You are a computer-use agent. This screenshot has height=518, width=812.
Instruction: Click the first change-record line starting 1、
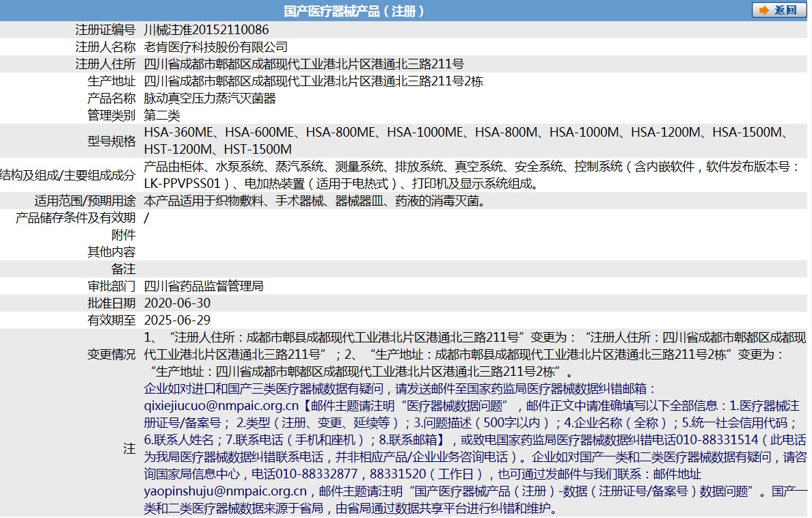[x=475, y=338]
